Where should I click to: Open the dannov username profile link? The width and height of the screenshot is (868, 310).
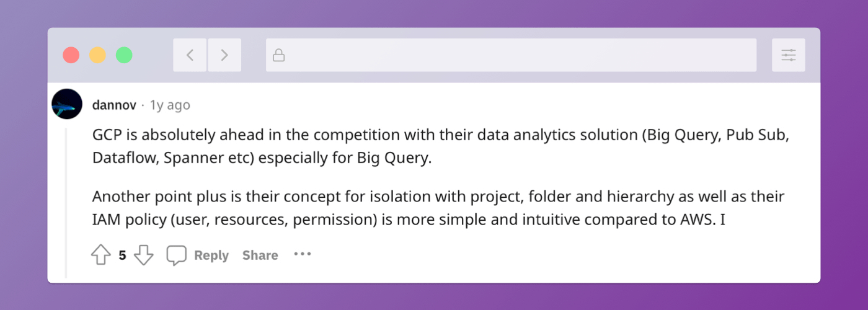pyautogui.click(x=114, y=105)
